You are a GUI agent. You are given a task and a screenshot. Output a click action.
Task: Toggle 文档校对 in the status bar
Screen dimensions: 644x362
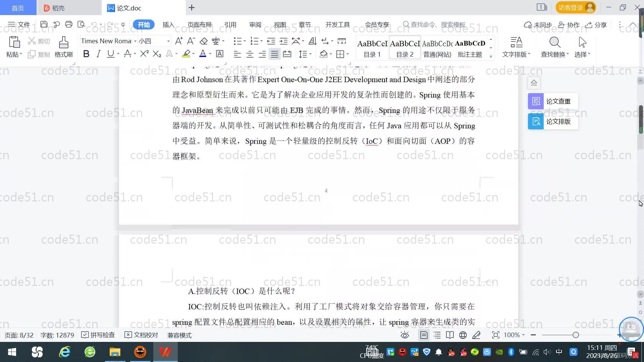[141, 335]
